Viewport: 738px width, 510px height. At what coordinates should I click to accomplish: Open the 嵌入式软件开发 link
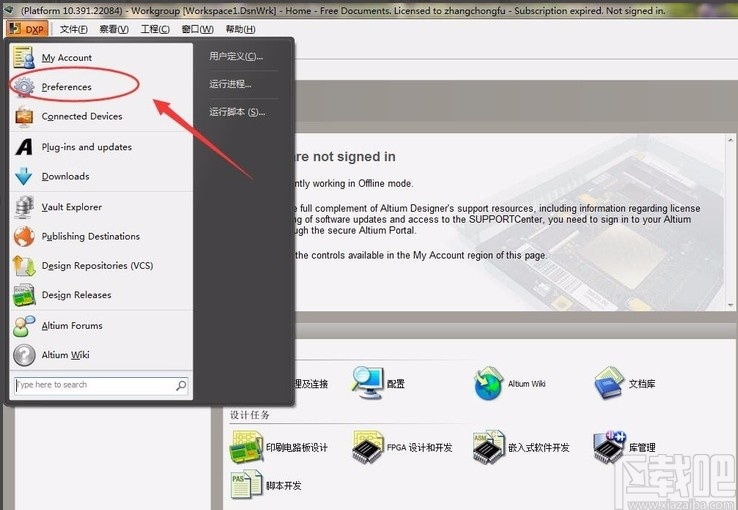pyautogui.click(x=539, y=447)
